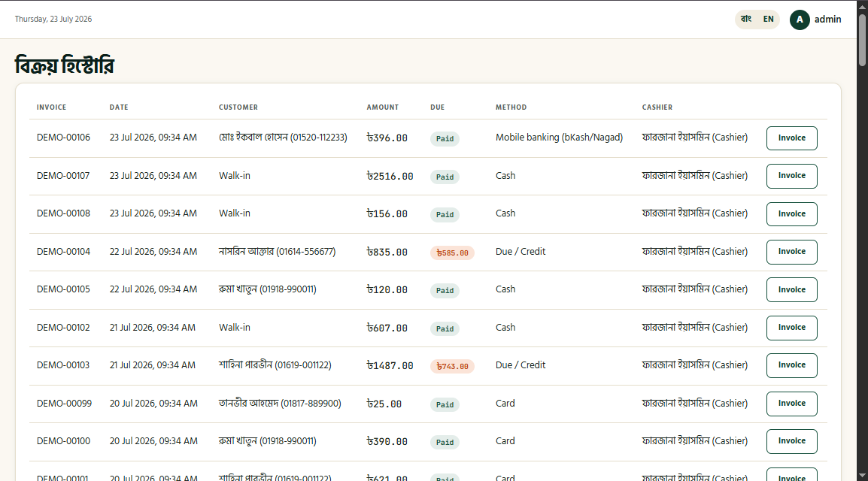Open Invoice for DEMO-00103
The height and width of the screenshot is (481, 868).
pos(791,365)
